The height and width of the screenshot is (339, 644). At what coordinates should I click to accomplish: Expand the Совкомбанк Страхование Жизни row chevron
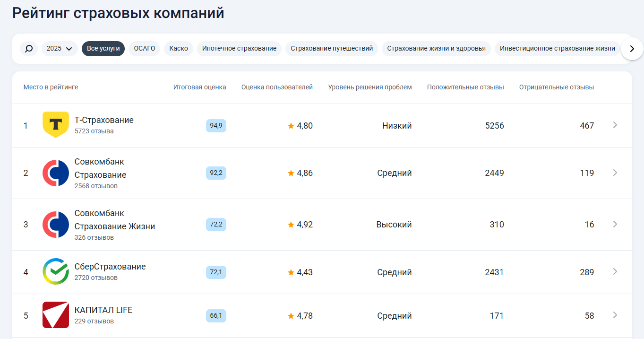pos(615,224)
